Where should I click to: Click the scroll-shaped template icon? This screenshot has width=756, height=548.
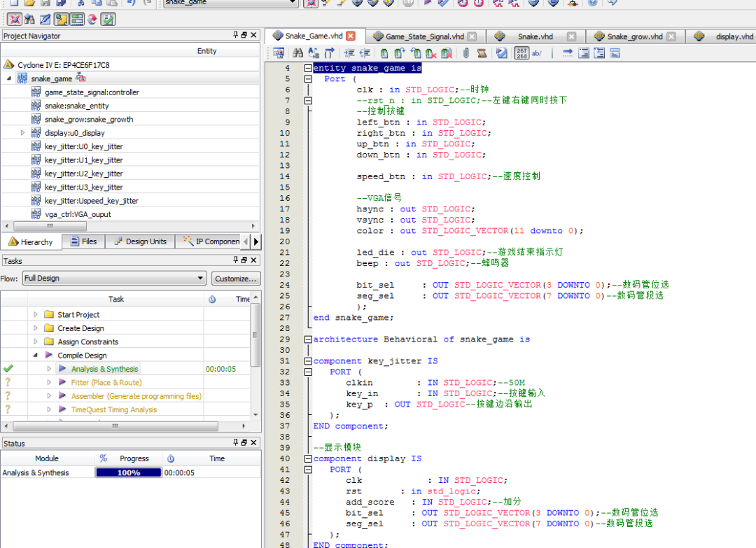click(x=482, y=53)
